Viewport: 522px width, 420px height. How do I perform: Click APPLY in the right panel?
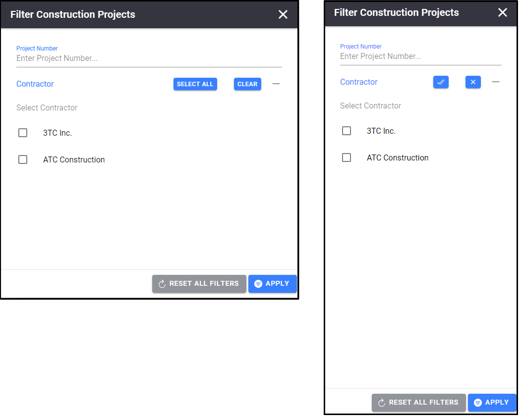492,403
